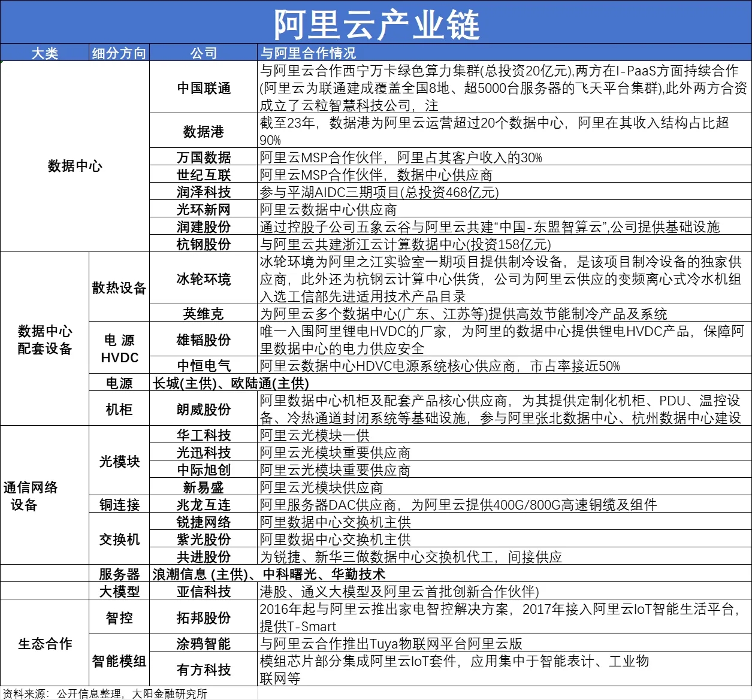Click the 英维克 company cell

click(204, 314)
